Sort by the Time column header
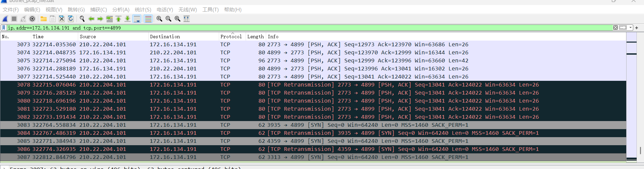The height and width of the screenshot is (169, 644). (x=54, y=37)
